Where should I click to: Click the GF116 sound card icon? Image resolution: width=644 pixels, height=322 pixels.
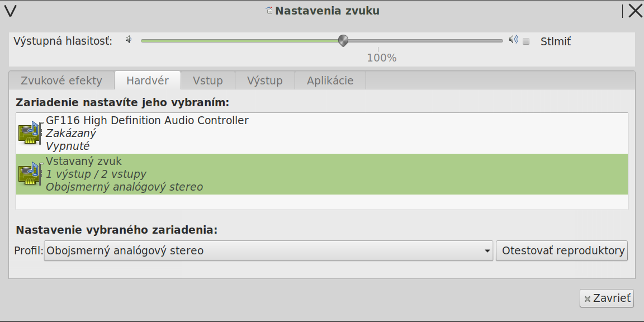pyautogui.click(x=30, y=133)
